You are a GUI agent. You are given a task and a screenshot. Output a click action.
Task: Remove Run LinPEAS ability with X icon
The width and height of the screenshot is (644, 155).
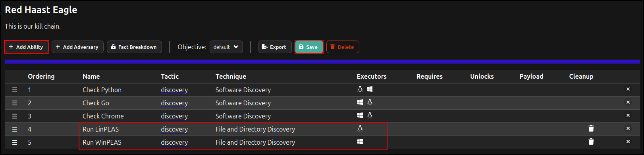(628, 128)
